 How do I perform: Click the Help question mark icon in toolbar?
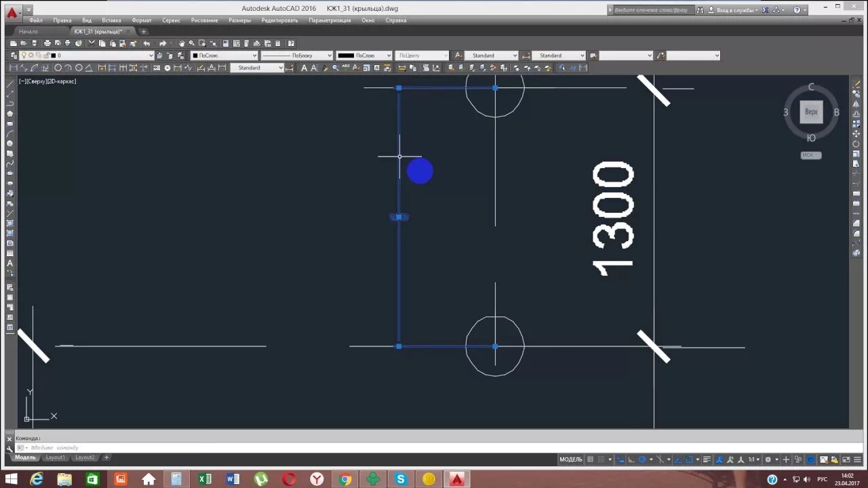(x=291, y=43)
